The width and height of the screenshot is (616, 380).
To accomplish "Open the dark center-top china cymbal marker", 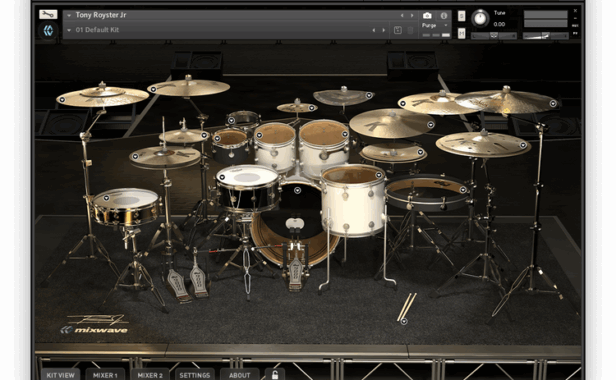I will [x=369, y=95].
